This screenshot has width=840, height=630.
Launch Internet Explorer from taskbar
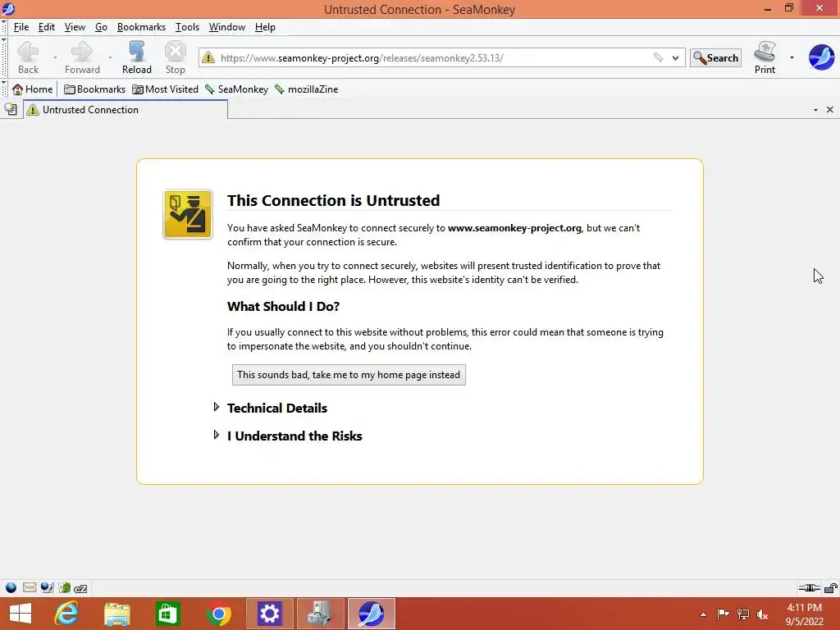coord(66,614)
